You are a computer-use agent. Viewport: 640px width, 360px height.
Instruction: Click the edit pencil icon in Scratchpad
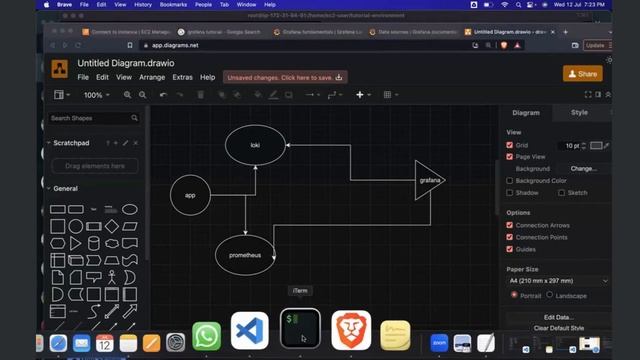pos(125,143)
